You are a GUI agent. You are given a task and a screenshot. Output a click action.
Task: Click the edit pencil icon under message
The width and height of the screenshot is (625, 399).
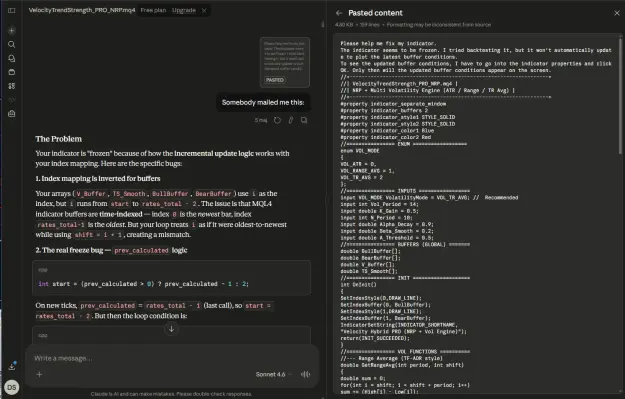point(291,120)
